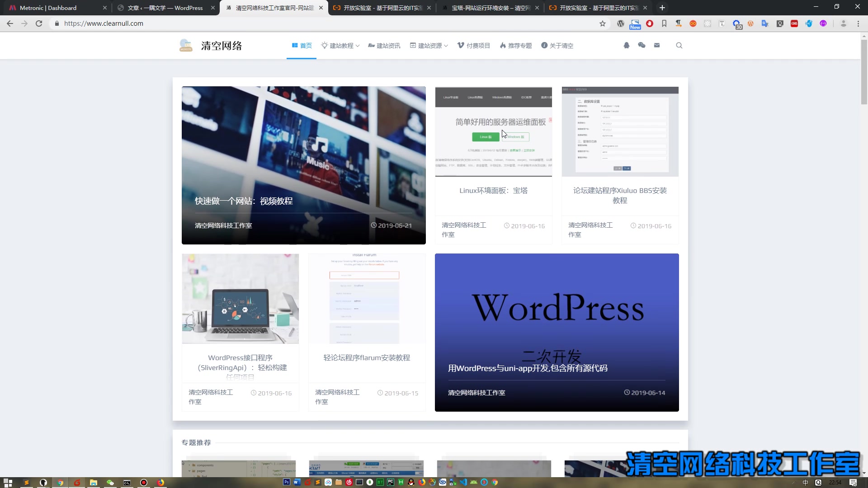This screenshot has width=868, height=488.
Task: Click the red CORS extension icon
Action: click(794, 23)
